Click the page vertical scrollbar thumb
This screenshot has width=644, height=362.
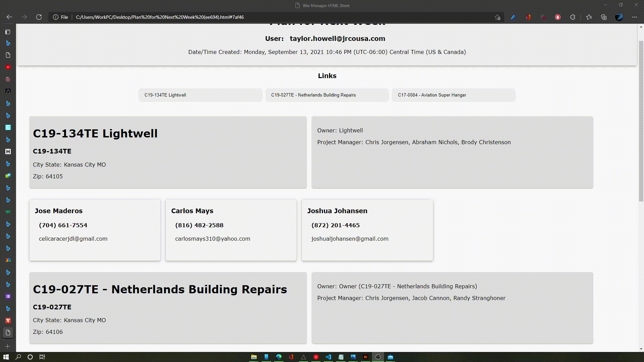641,121
